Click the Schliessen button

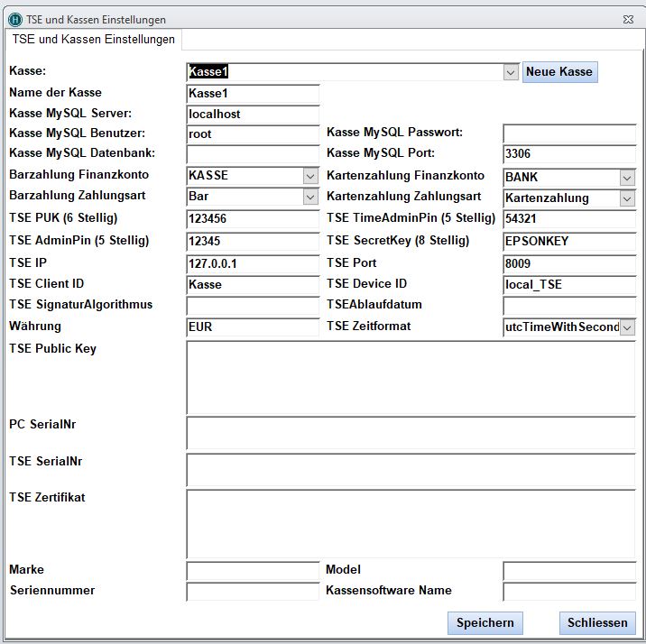pyautogui.click(x=597, y=622)
